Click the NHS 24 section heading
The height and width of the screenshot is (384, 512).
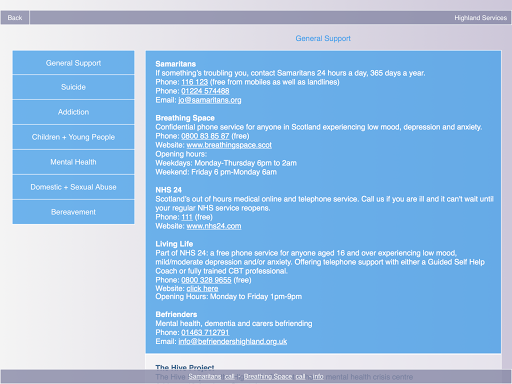[168, 190]
